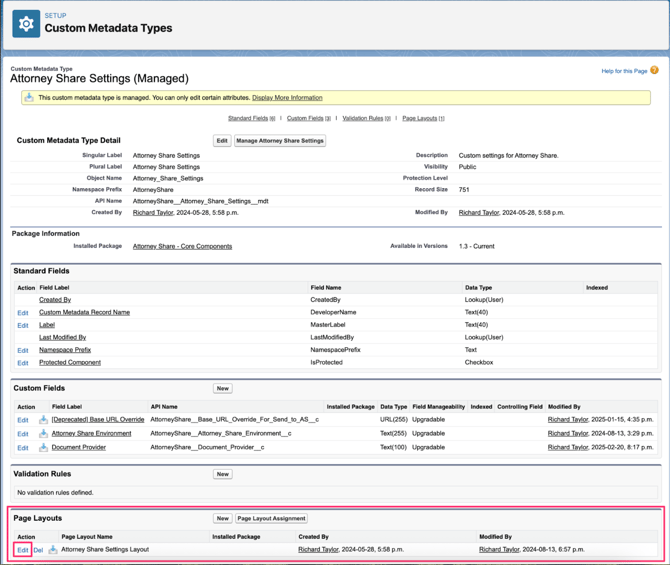Delete the Attorney Share Settings Layout
The width and height of the screenshot is (670, 565).
click(38, 550)
